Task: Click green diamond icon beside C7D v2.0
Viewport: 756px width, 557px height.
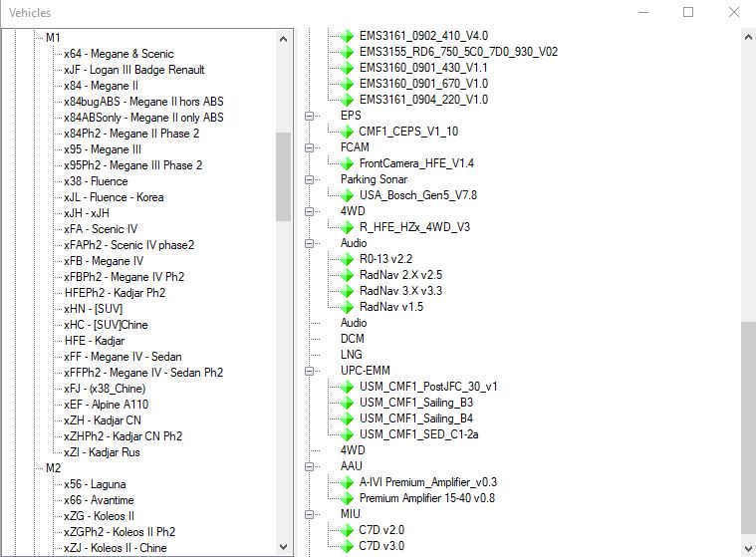Action: coord(347,530)
